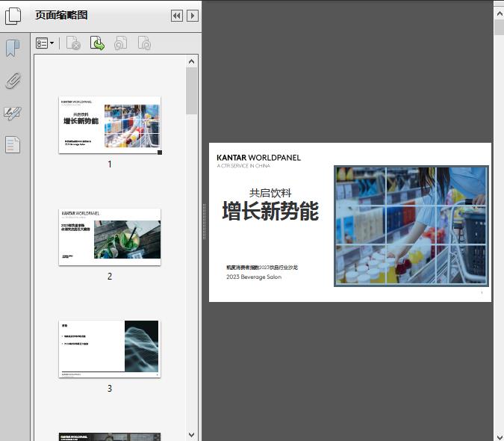Click page number label 2
504x441 pixels.
pyautogui.click(x=110, y=277)
